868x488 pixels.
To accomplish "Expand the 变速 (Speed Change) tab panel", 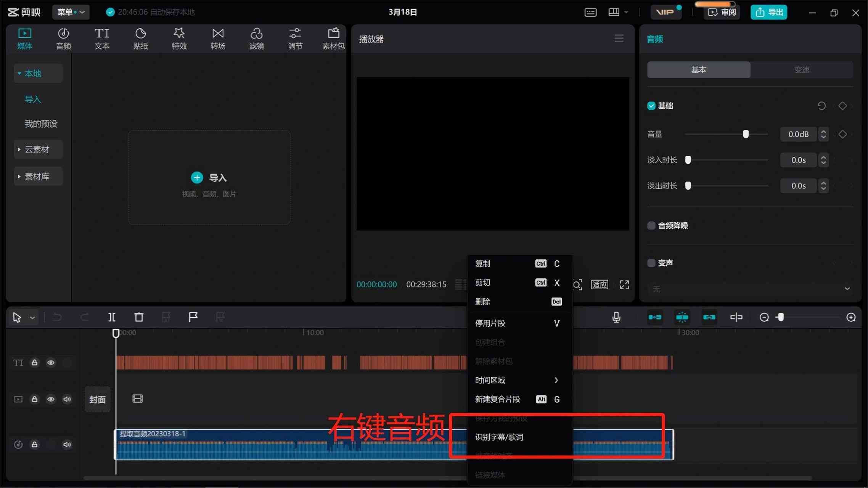I will pos(802,69).
